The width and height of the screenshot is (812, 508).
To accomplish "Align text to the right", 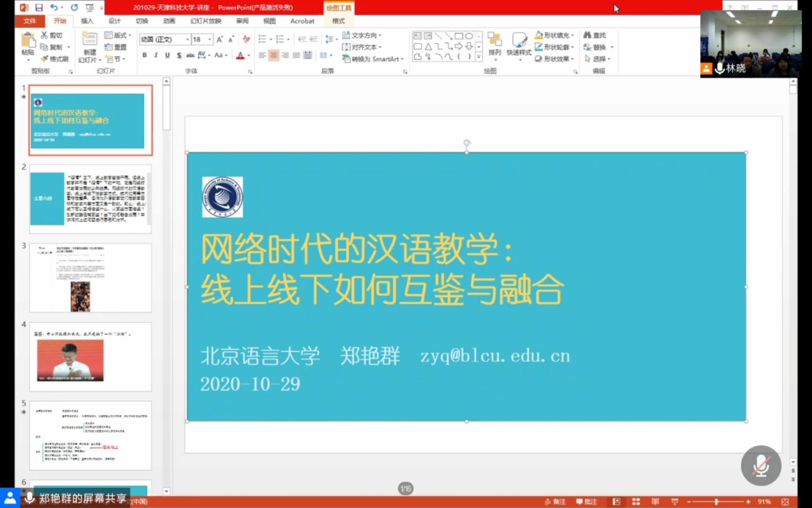I will (x=285, y=56).
